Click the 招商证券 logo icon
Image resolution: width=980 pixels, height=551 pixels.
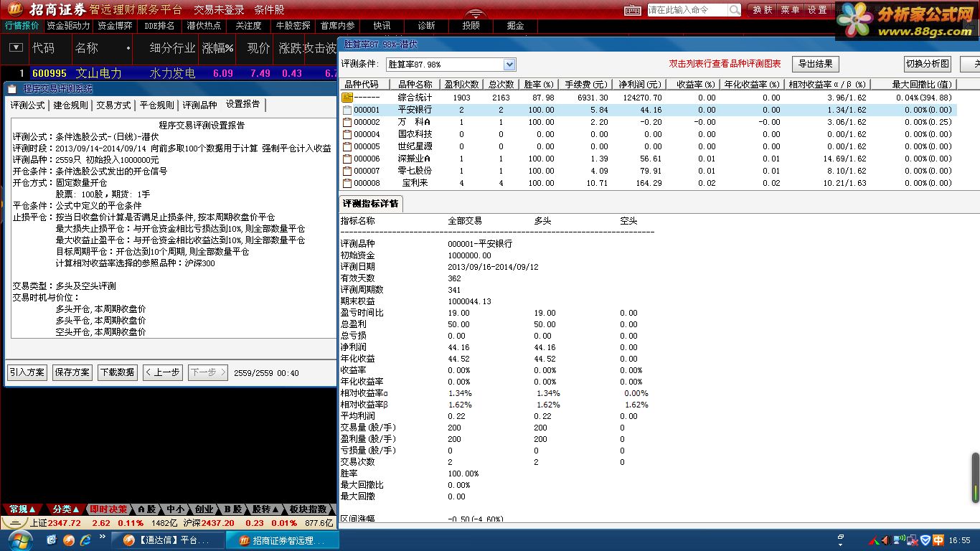coord(14,9)
